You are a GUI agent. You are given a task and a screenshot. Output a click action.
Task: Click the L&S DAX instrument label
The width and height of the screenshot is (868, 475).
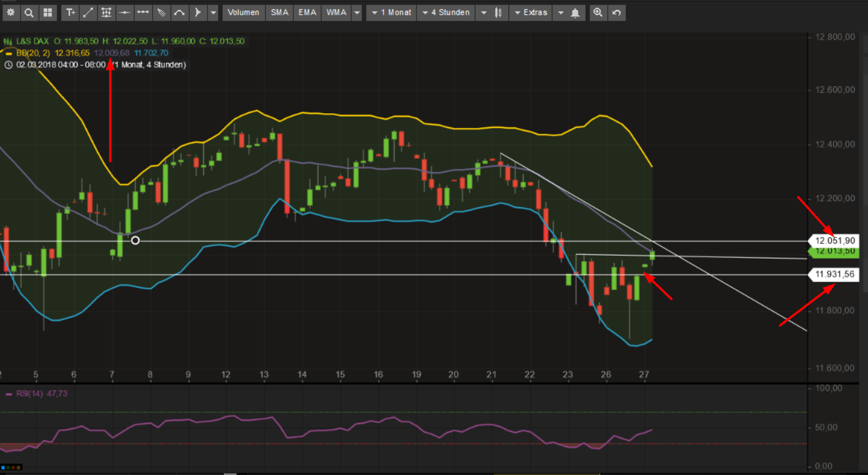click(x=33, y=41)
